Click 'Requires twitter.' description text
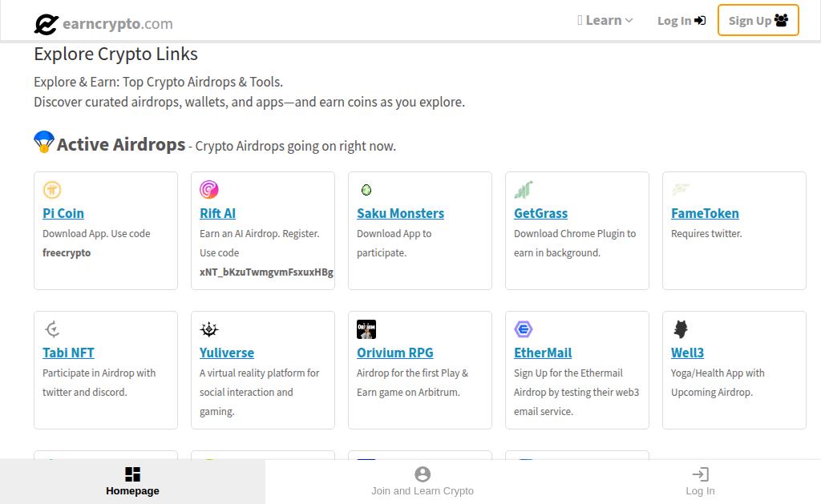The width and height of the screenshot is (821, 504). click(x=706, y=234)
